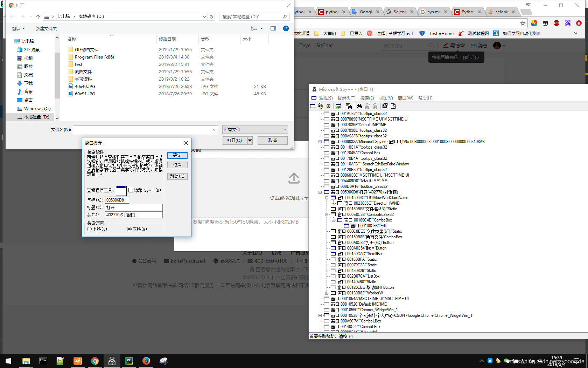Click the ABP extension icon in Chrome
588x368 pixels.
[x=556, y=23]
